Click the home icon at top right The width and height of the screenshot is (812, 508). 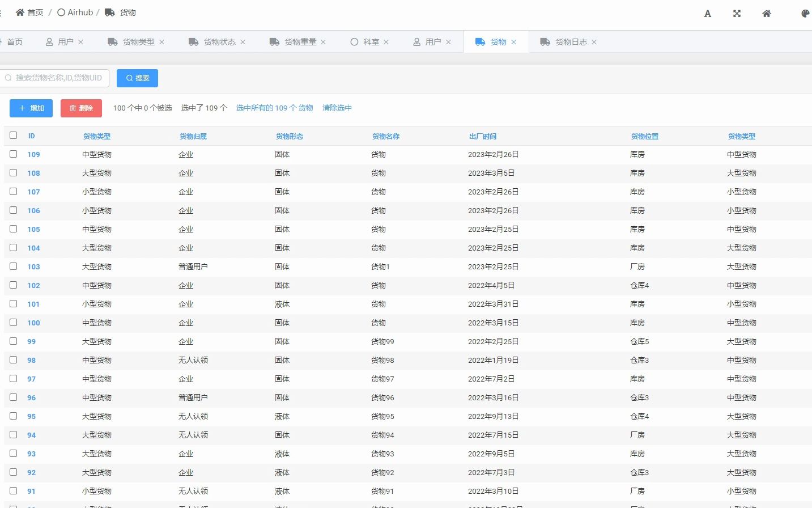pyautogui.click(x=766, y=13)
